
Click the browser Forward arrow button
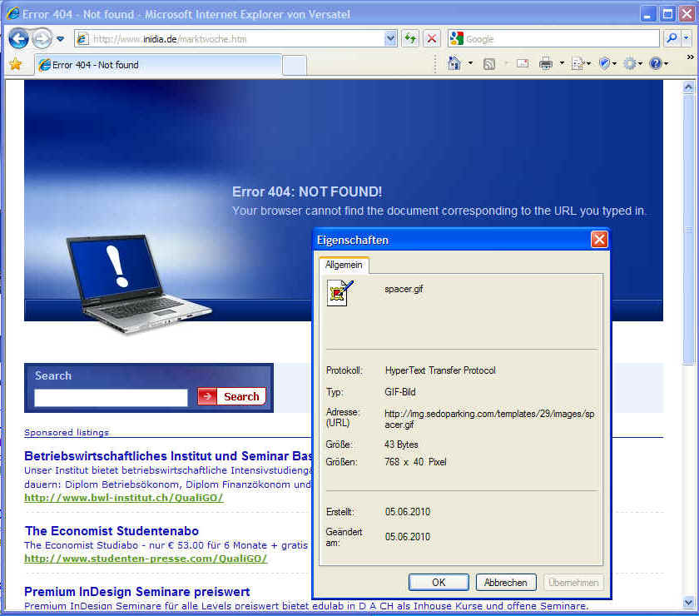coord(42,39)
